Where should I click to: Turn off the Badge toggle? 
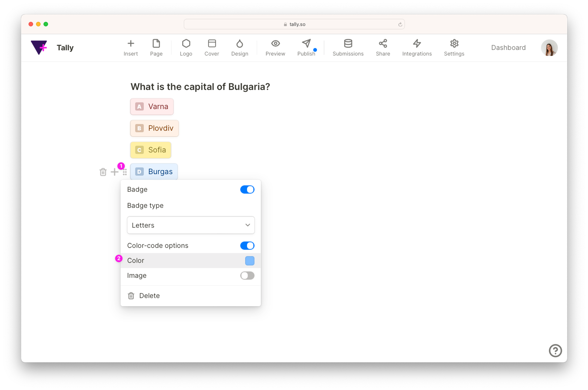(247, 189)
